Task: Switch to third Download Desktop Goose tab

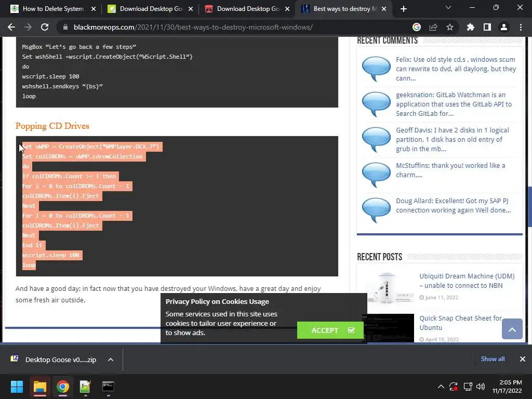Action: tap(247, 9)
